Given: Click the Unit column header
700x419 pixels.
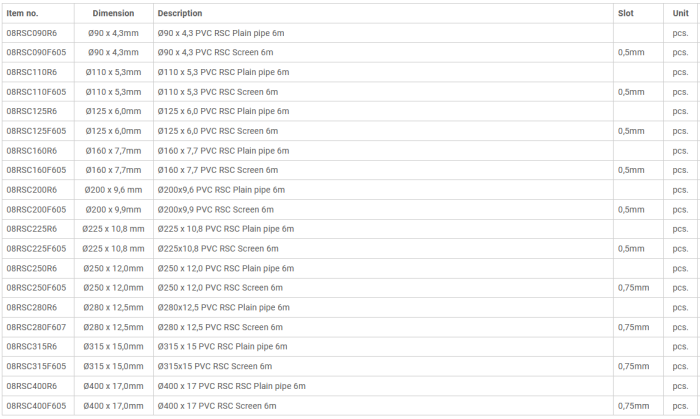Looking at the screenshot, I should coord(681,14).
